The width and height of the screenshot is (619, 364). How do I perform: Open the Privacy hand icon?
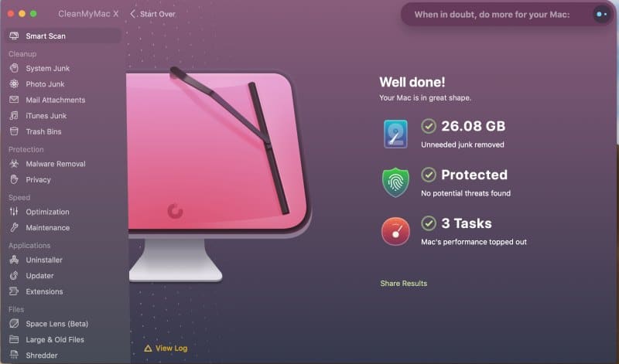(x=14, y=179)
